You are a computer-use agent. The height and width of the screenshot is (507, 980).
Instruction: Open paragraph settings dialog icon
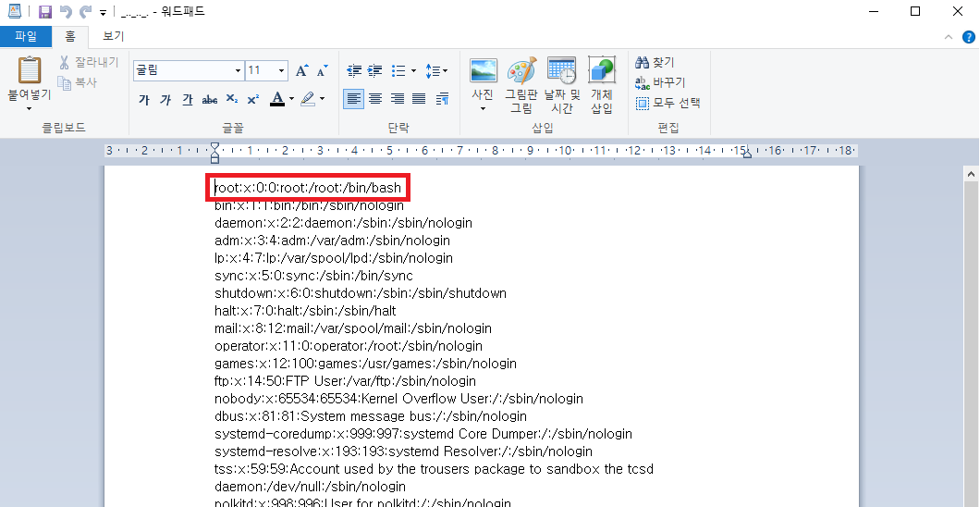pos(443,99)
